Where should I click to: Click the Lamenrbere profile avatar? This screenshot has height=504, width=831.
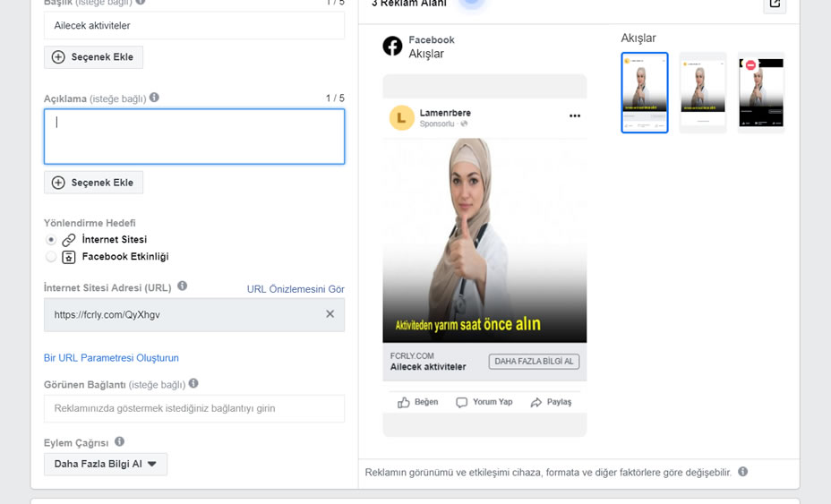[x=402, y=117]
